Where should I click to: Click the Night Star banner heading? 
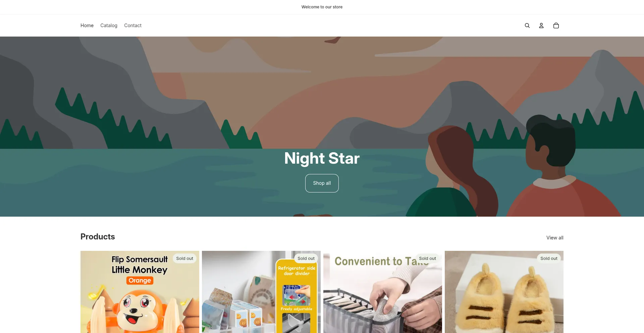(322, 158)
